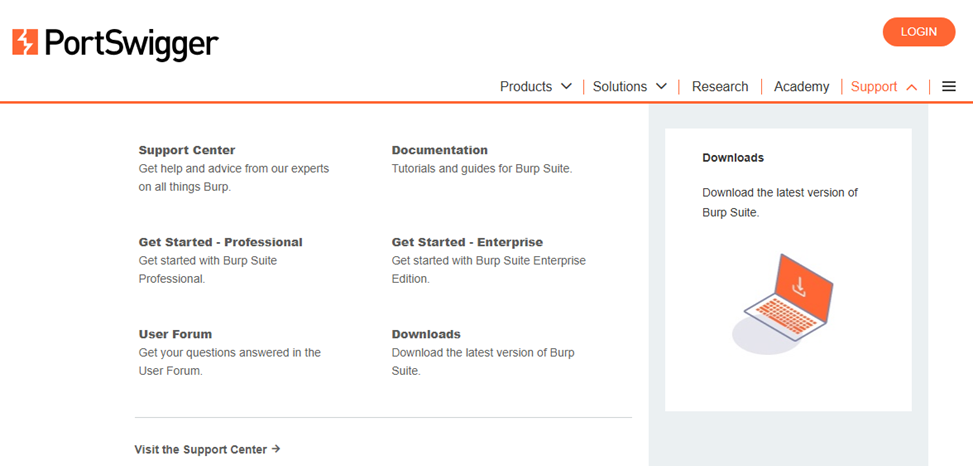Image resolution: width=973 pixels, height=466 pixels.
Task: Expand the Products dropdown chevron
Action: (566, 86)
